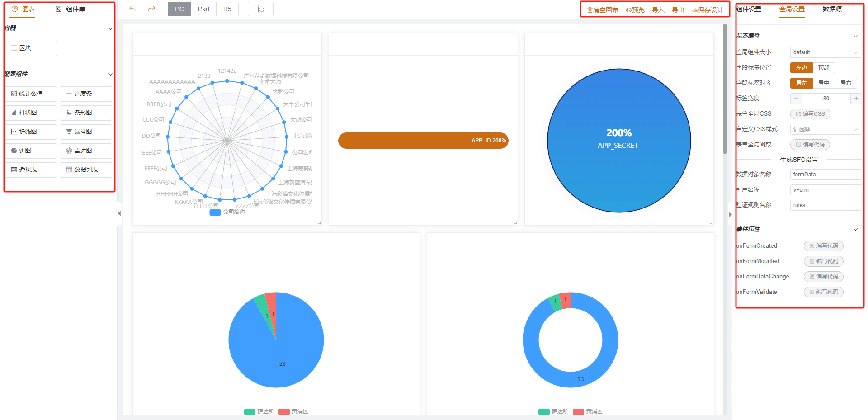The width and height of the screenshot is (868, 420).
Task: Open the 自定义CSS样式 请选择 dropdown
Action: point(826,129)
